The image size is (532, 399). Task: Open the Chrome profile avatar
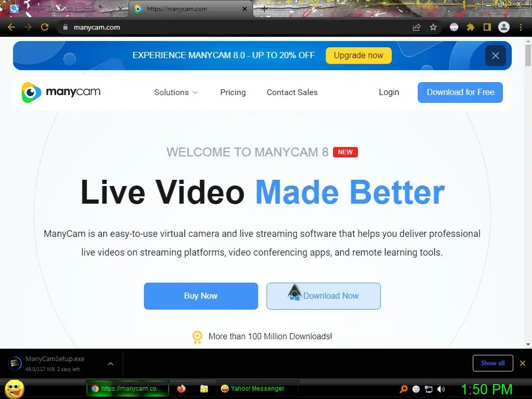[x=504, y=27]
